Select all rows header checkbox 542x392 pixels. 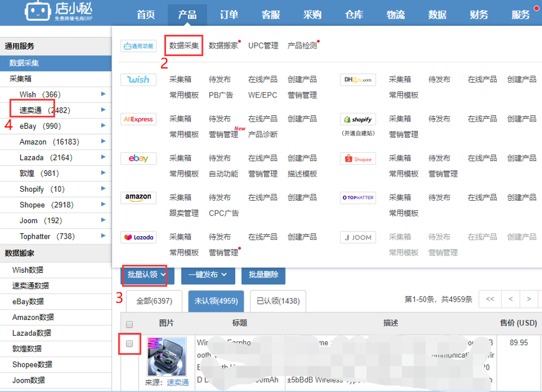pyautogui.click(x=129, y=324)
